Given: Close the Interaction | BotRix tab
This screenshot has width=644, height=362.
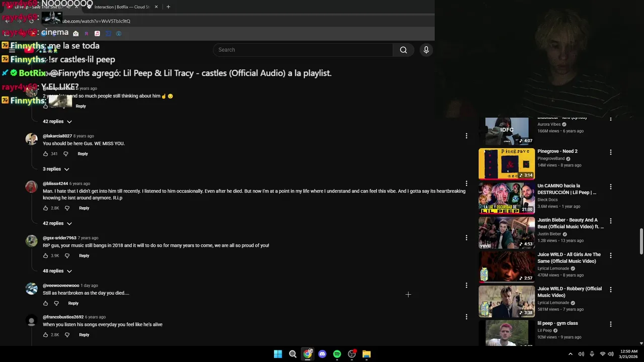Looking at the screenshot, I should pos(156,7).
